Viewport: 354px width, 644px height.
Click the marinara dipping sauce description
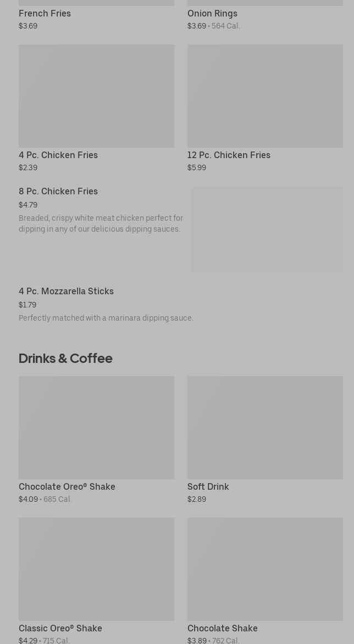click(x=106, y=318)
